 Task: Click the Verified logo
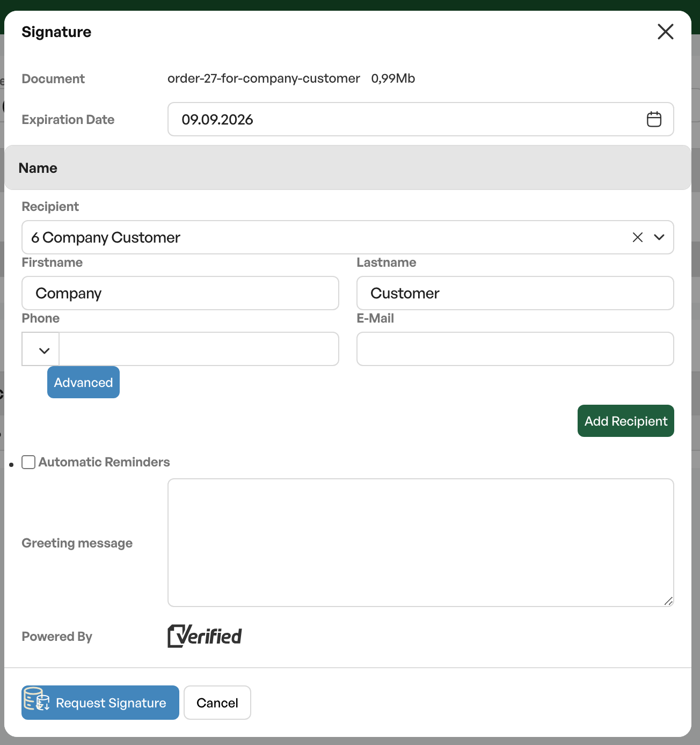[x=205, y=636]
